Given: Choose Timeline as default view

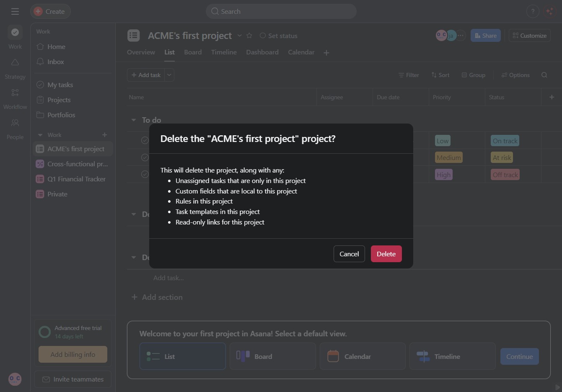Looking at the screenshot, I should coord(453,356).
